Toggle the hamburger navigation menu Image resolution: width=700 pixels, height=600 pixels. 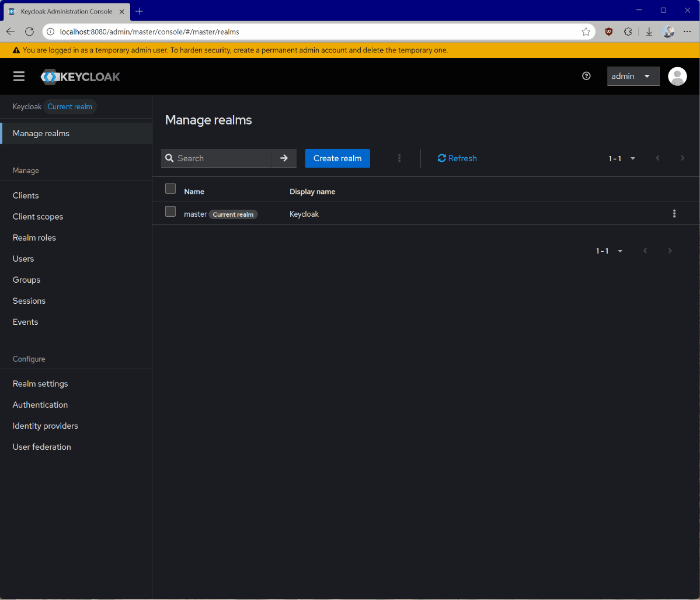[19, 76]
